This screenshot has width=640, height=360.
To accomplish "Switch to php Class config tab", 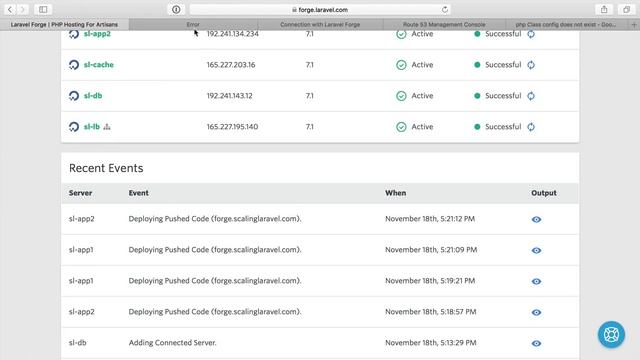I will 566,24.
